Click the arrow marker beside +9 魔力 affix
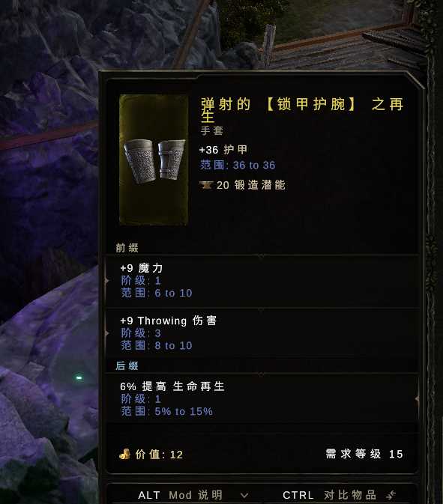Viewport: 443px width, 504px height. (x=106, y=281)
